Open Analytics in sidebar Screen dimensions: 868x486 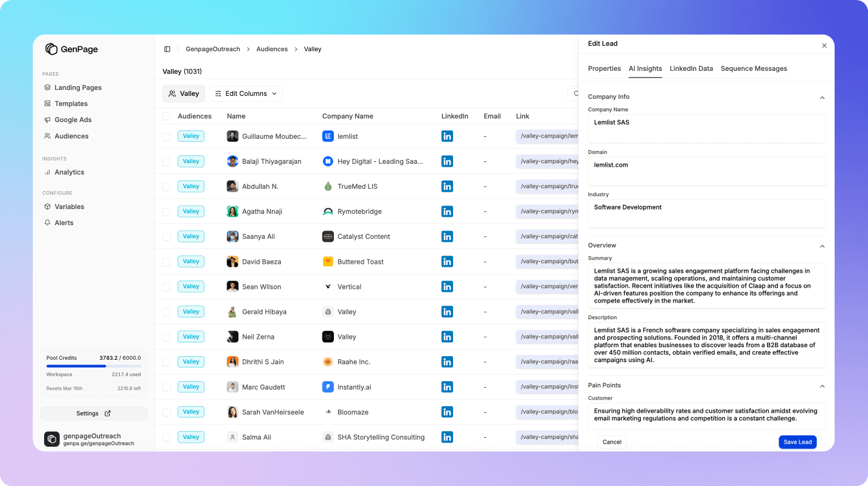(x=69, y=172)
